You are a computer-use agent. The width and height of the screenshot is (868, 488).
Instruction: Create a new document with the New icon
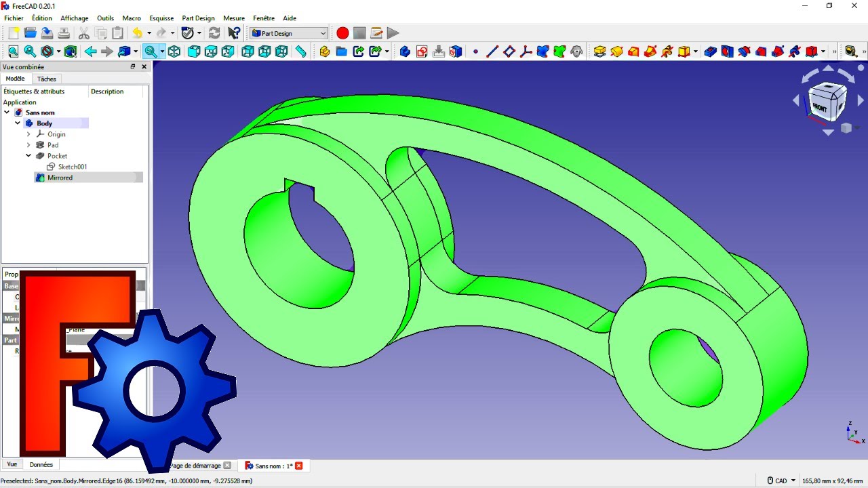14,33
